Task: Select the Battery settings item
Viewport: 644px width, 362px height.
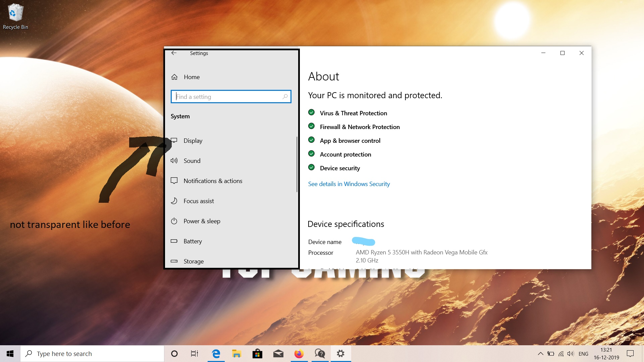Action: coord(193,241)
